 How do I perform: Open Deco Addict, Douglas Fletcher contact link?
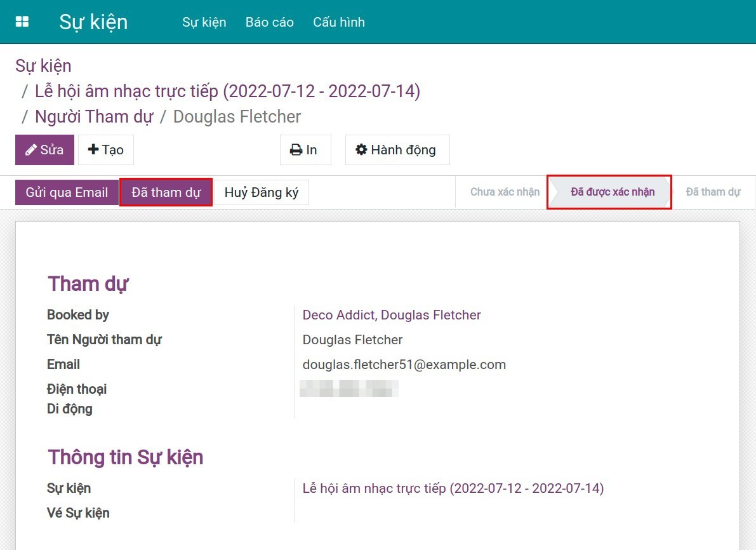click(x=391, y=315)
